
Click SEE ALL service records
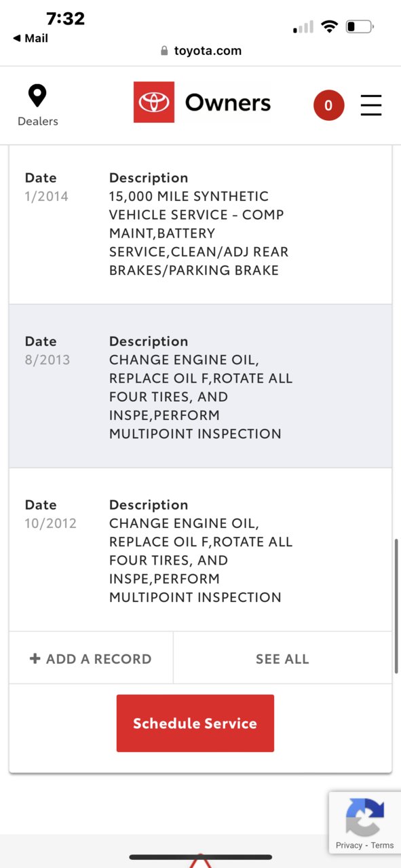coord(282,658)
